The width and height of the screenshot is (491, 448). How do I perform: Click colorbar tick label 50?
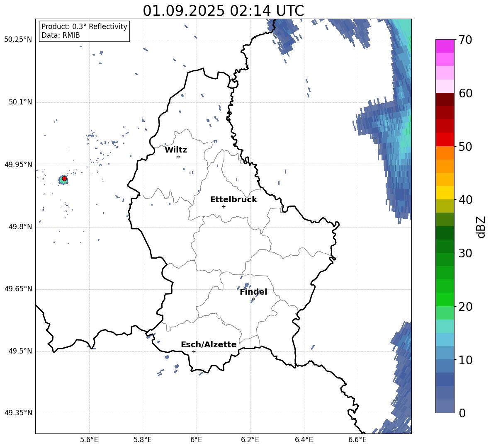point(465,146)
